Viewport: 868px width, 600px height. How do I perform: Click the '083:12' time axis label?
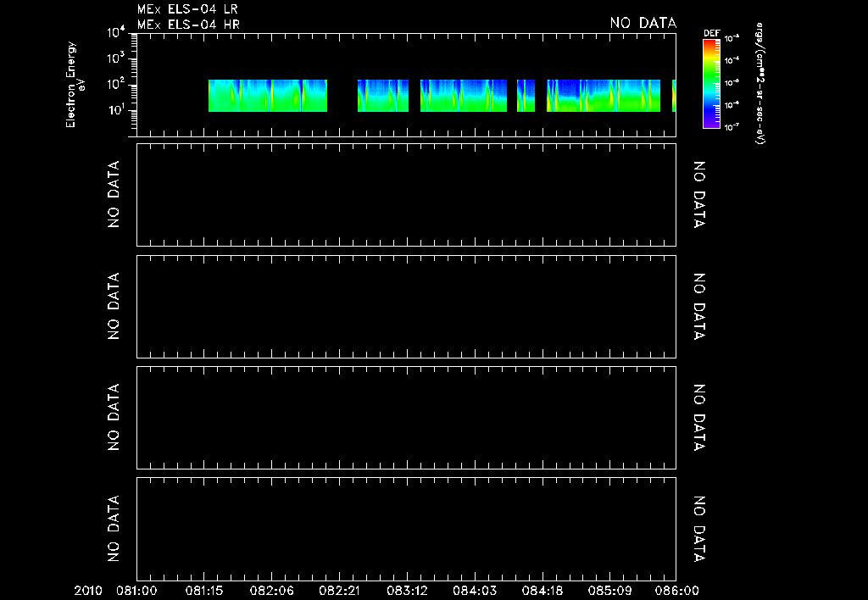point(407,592)
